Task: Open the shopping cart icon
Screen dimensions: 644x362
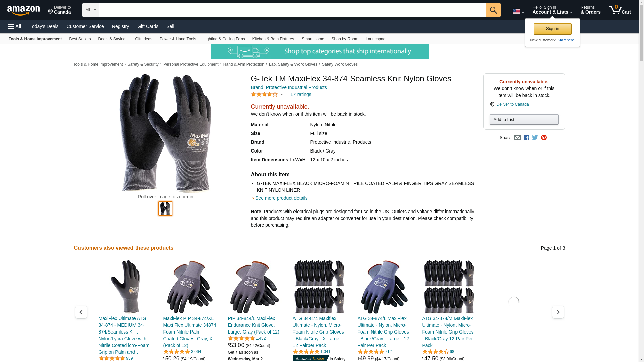Action: click(x=620, y=10)
